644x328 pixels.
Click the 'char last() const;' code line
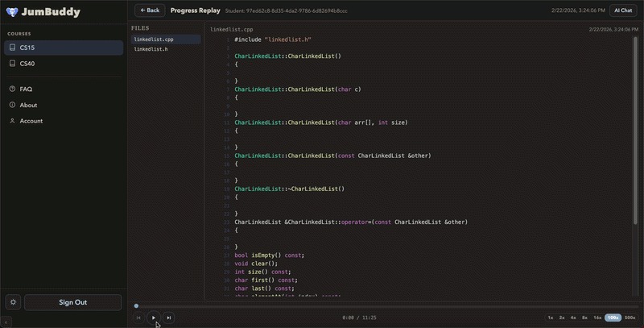[x=264, y=289]
